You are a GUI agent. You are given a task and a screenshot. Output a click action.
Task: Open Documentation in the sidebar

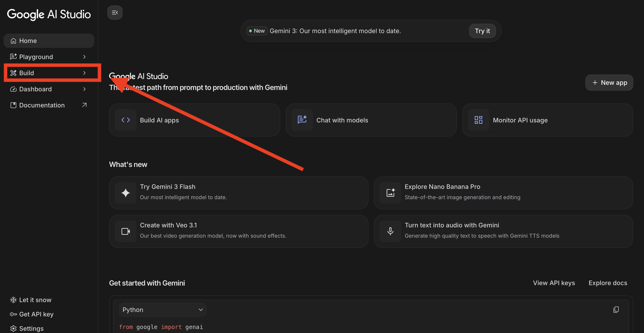(49, 105)
